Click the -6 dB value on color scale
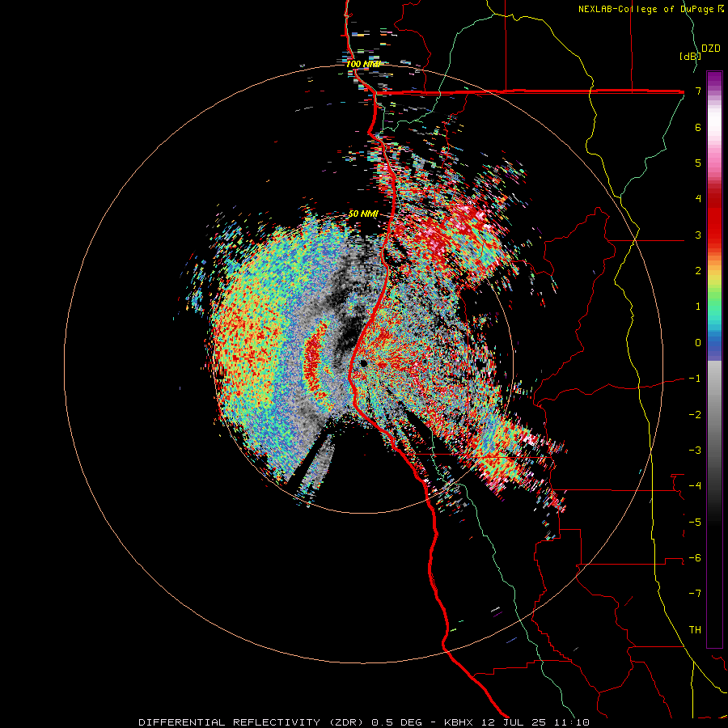 point(695,558)
